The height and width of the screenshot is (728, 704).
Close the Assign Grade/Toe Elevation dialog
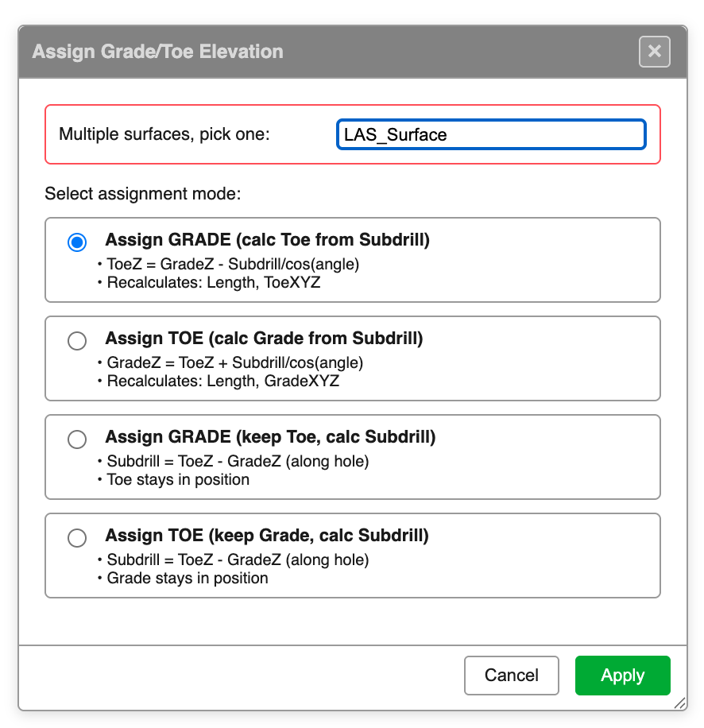[x=654, y=52]
